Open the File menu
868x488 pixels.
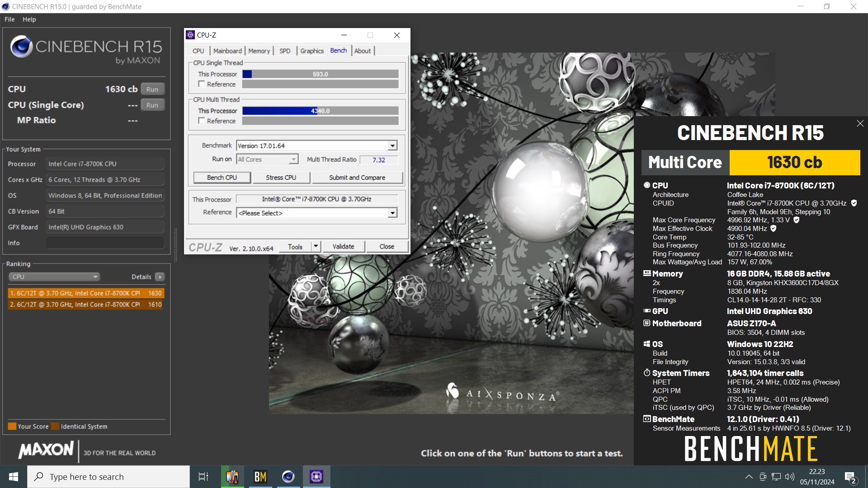(9, 19)
